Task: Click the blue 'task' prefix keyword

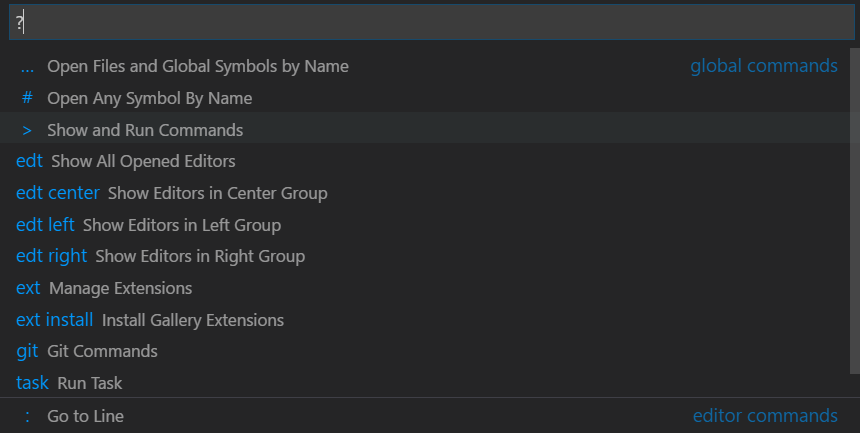Action: click(x=32, y=383)
